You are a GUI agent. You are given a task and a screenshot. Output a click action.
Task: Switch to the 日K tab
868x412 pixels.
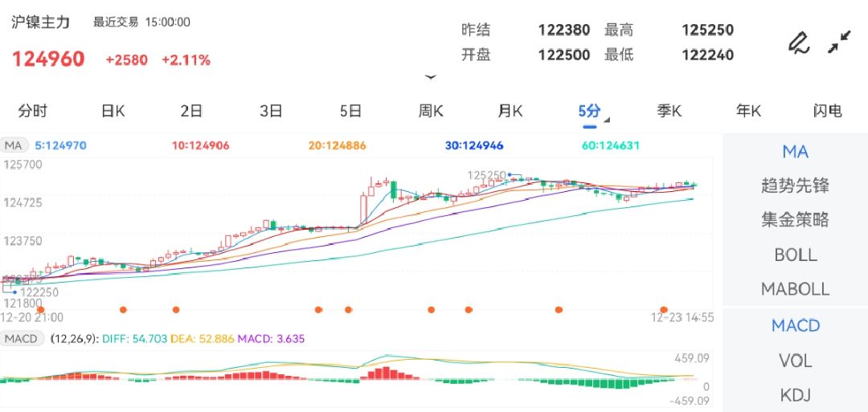(x=113, y=111)
